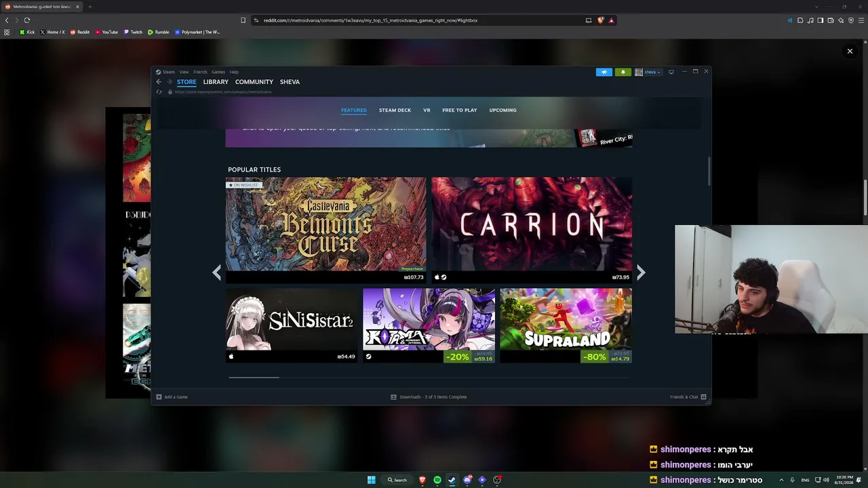Open Discord from the taskbar
Viewport: 868px width, 488px height.
pos(467,480)
